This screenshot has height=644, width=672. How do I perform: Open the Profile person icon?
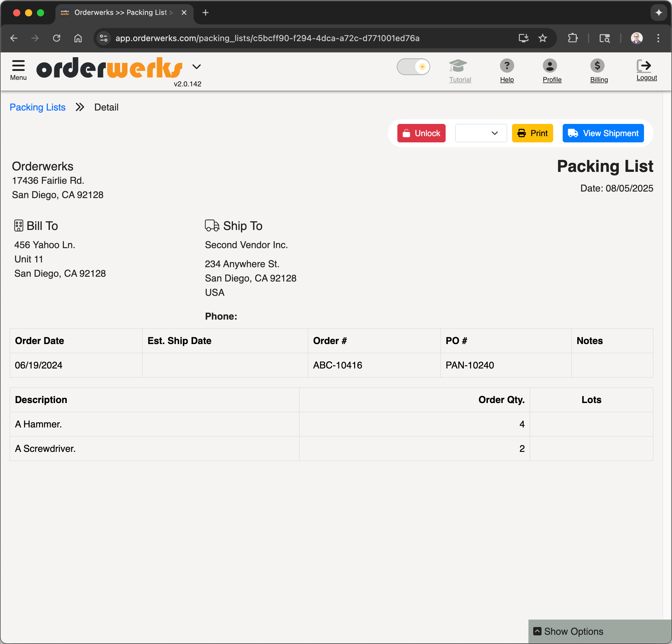(x=549, y=66)
